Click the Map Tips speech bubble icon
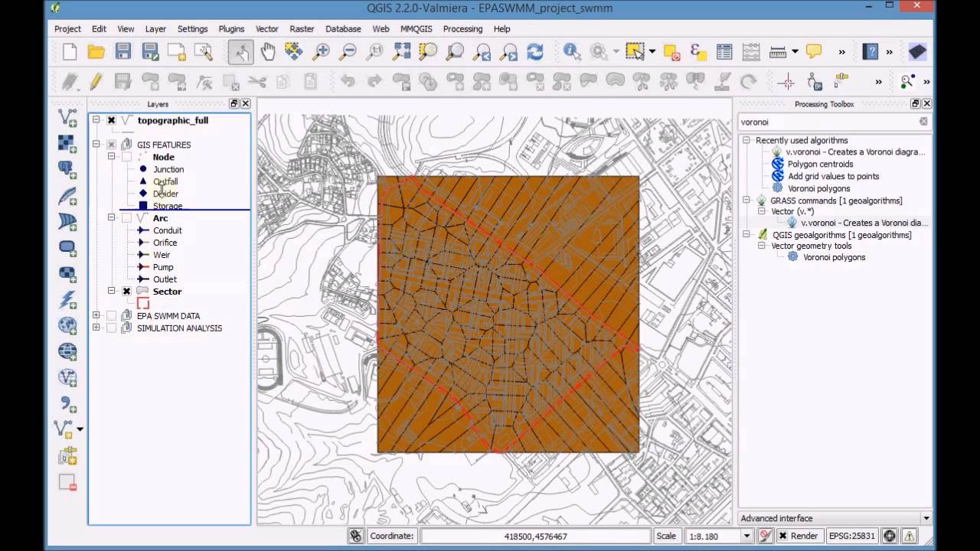 coord(814,51)
